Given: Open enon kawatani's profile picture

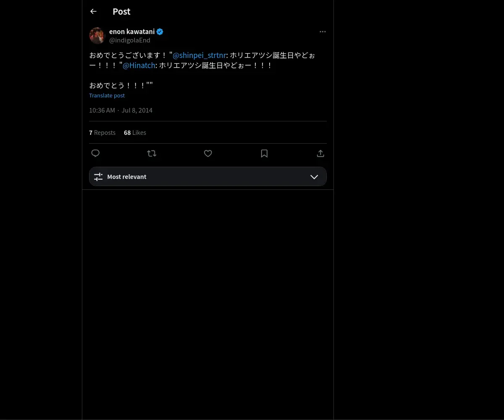Looking at the screenshot, I should pyautogui.click(x=97, y=36).
